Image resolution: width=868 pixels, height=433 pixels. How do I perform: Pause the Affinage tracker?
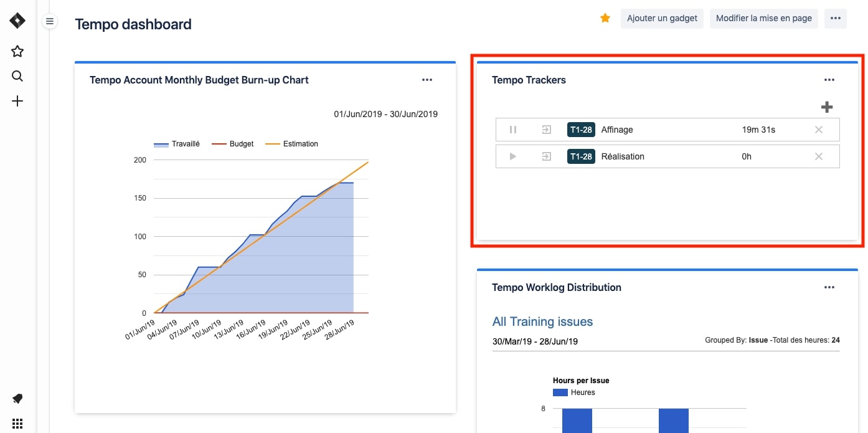pyautogui.click(x=513, y=130)
